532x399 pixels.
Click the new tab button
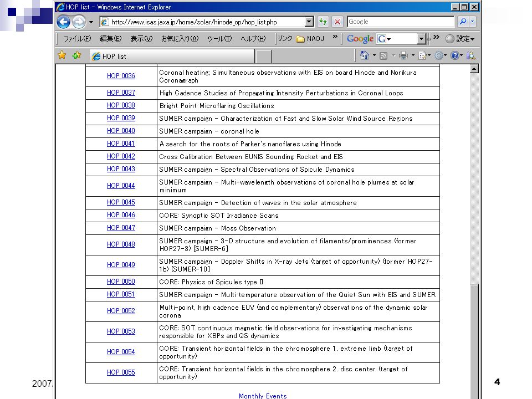coord(264,57)
